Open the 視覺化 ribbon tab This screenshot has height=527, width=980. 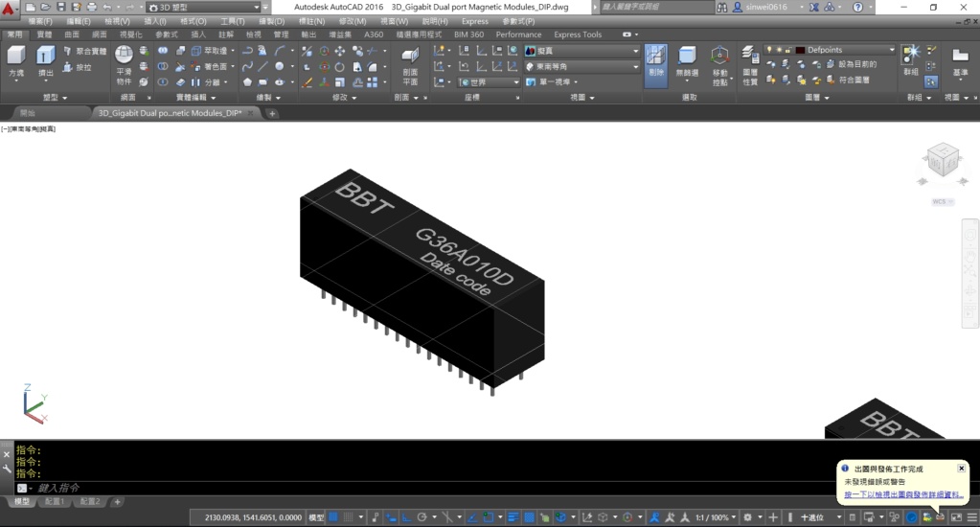click(x=130, y=34)
